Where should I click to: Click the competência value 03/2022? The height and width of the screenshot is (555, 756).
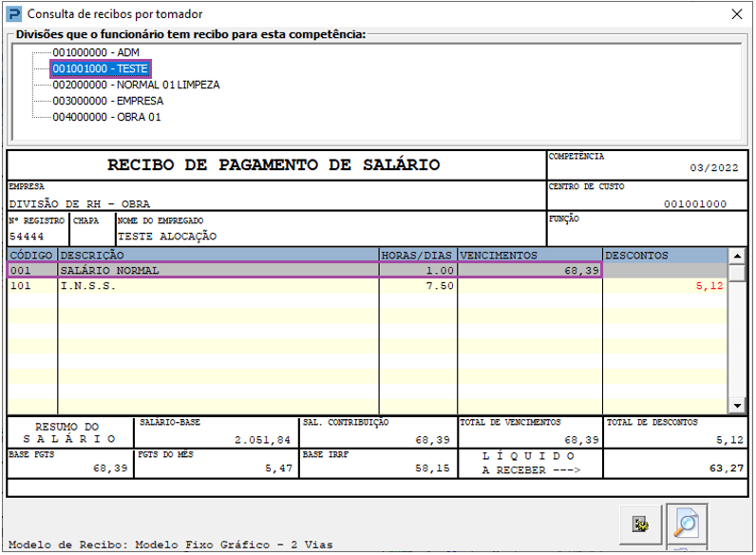(x=713, y=168)
